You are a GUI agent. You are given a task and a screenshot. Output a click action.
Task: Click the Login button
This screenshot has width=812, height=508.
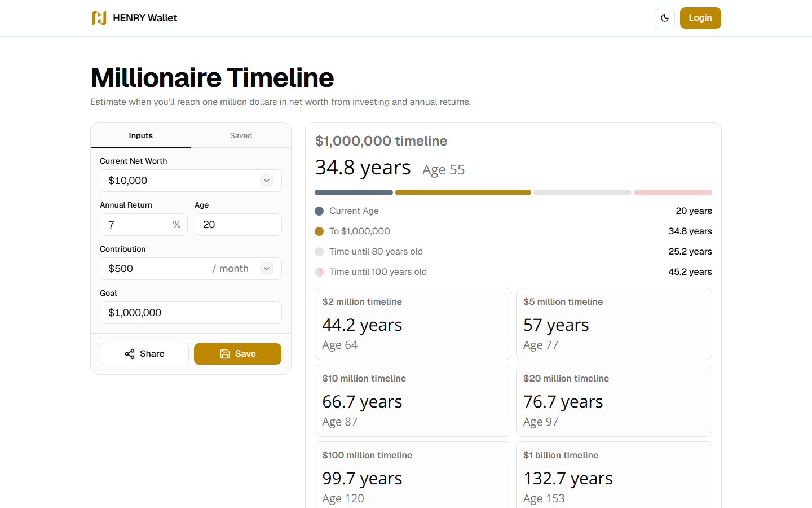click(x=700, y=18)
